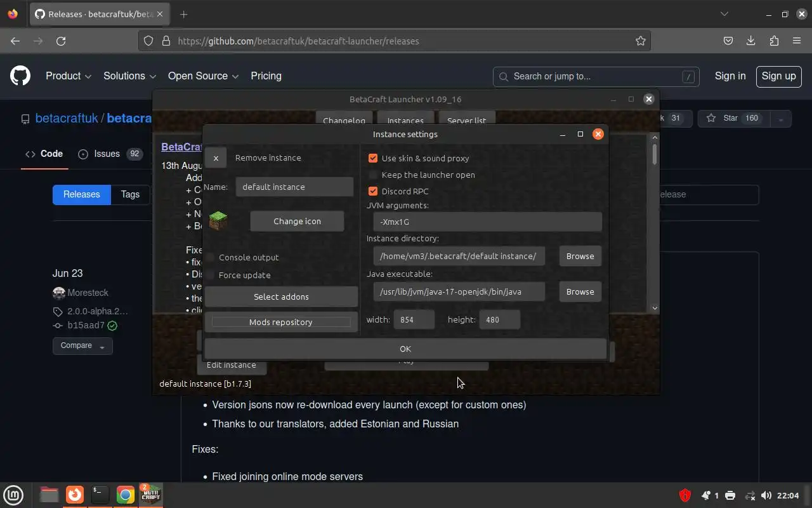Click the width input field
Viewport: 812px width, 508px height.
click(x=414, y=319)
